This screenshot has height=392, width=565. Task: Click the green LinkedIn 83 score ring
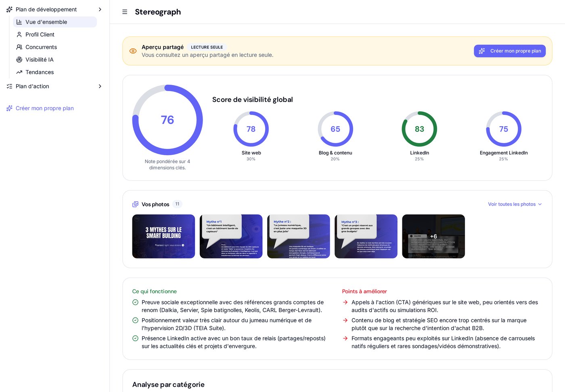[419, 129]
